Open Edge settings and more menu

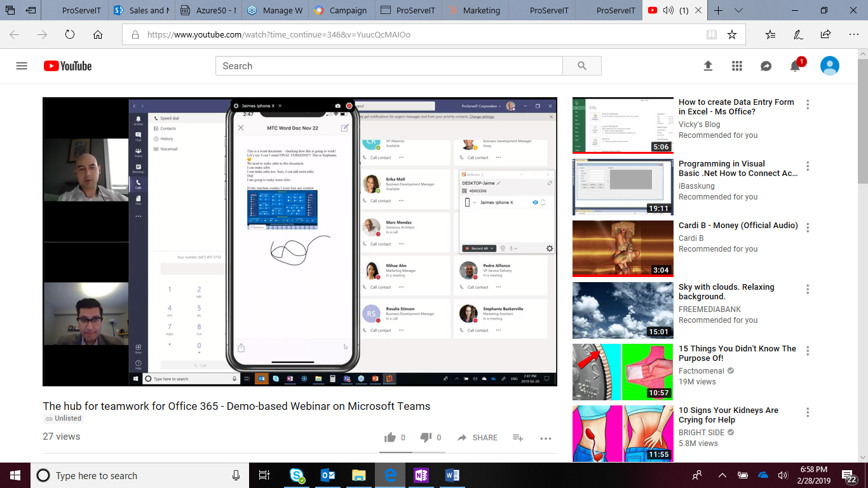coord(853,35)
